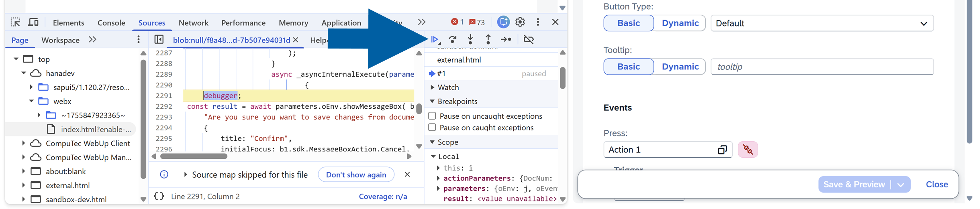Dismiss the source map skipped notice

click(407, 175)
